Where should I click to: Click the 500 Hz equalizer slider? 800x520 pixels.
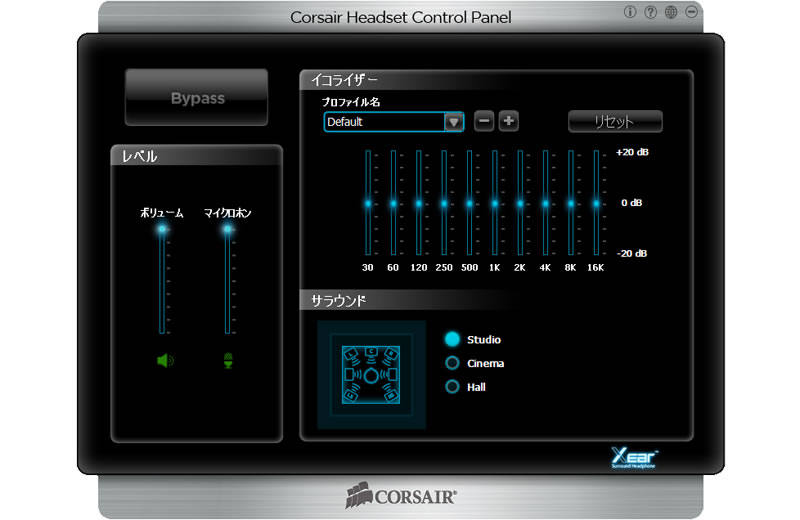[469, 203]
